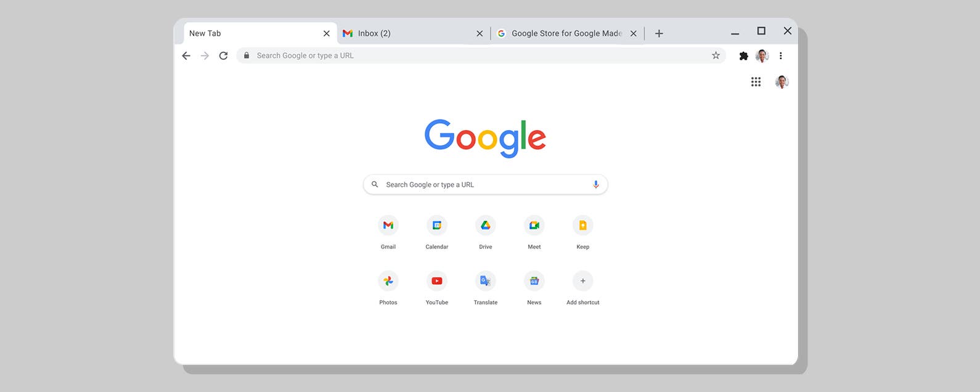Click the Add shortcut label
The image size is (980, 392).
pyautogui.click(x=583, y=303)
